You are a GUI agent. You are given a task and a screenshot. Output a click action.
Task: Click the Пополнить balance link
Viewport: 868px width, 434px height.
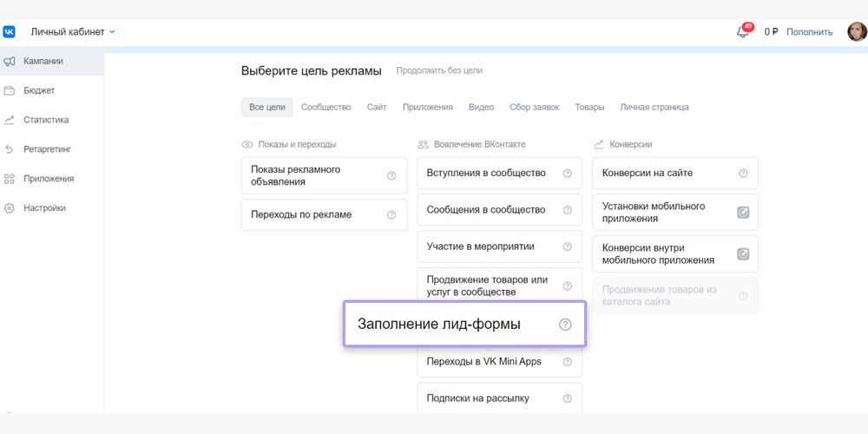pyautogui.click(x=809, y=32)
